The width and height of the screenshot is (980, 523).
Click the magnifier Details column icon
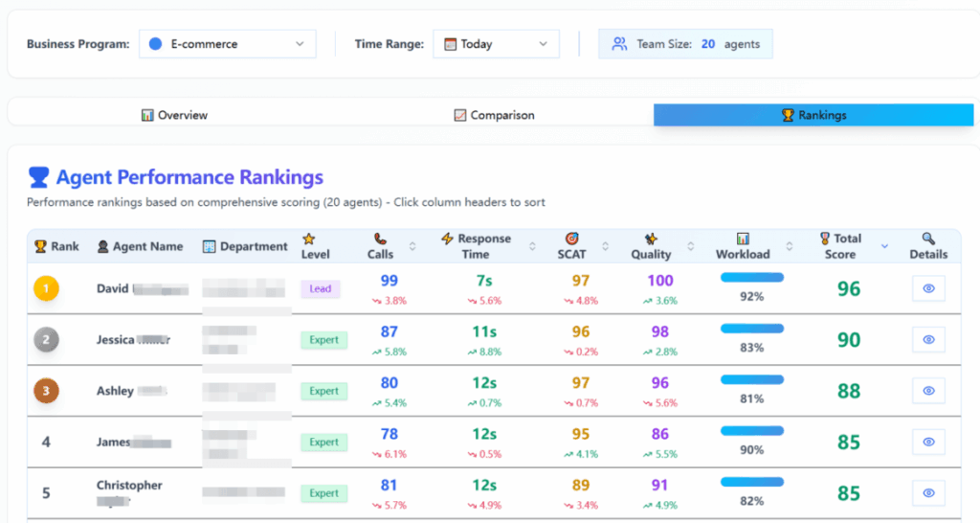click(928, 239)
